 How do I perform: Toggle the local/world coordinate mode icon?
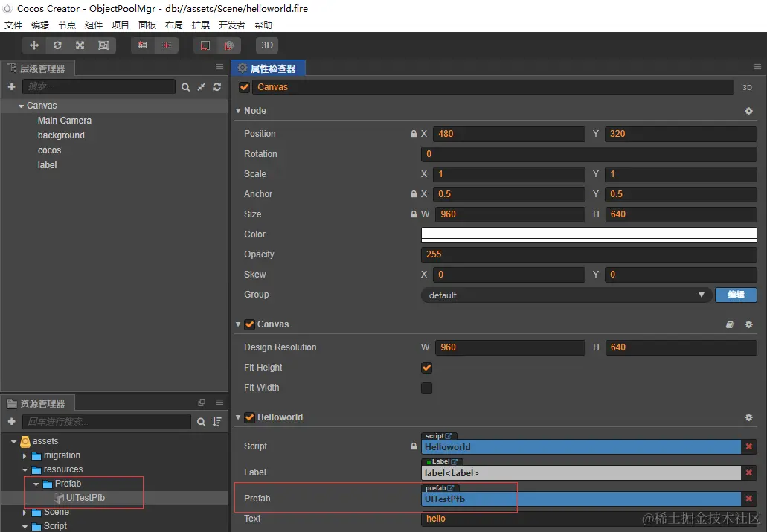167,45
